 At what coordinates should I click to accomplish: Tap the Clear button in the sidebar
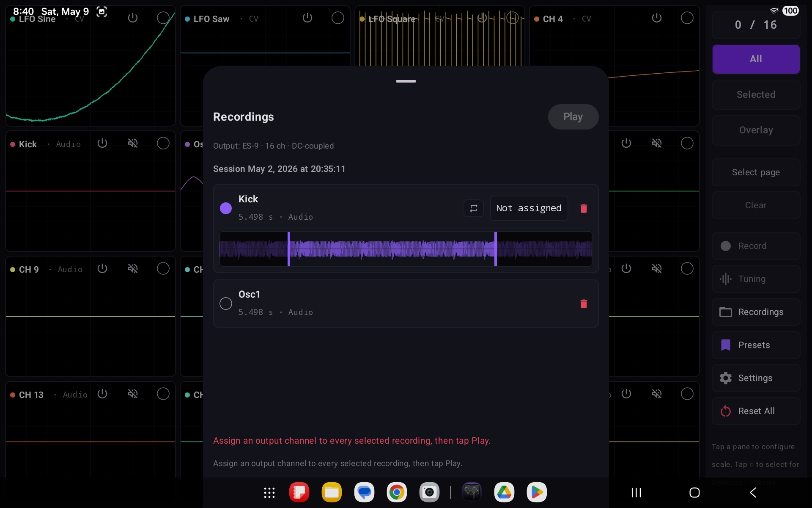756,205
